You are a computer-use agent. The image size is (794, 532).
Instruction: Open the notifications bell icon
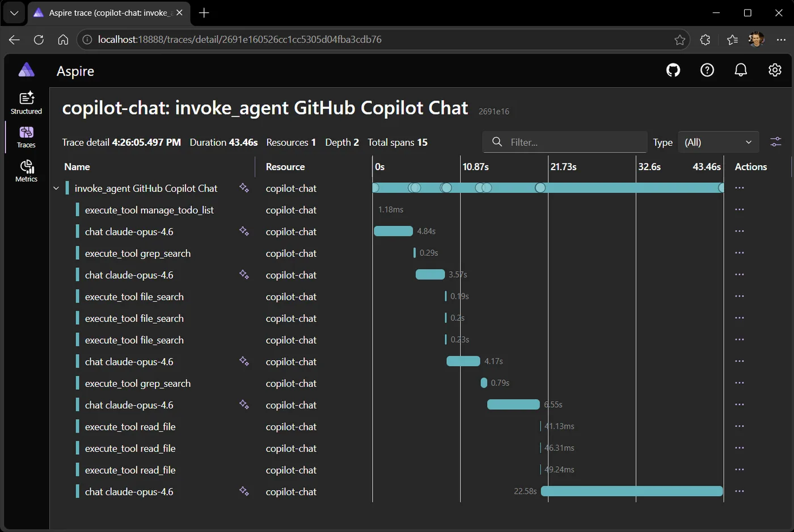[741, 70]
